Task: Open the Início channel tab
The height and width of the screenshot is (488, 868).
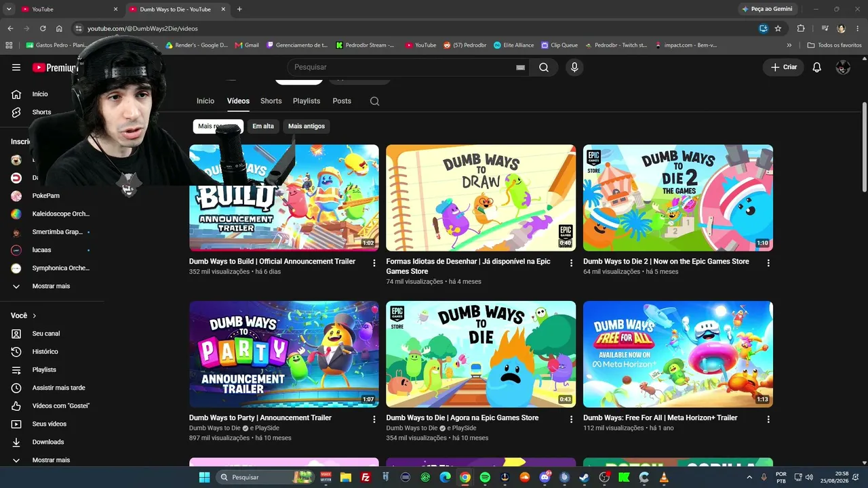Action: click(205, 101)
